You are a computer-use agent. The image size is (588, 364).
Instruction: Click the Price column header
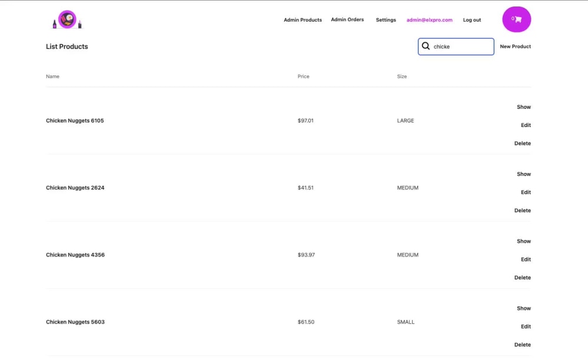(x=303, y=76)
